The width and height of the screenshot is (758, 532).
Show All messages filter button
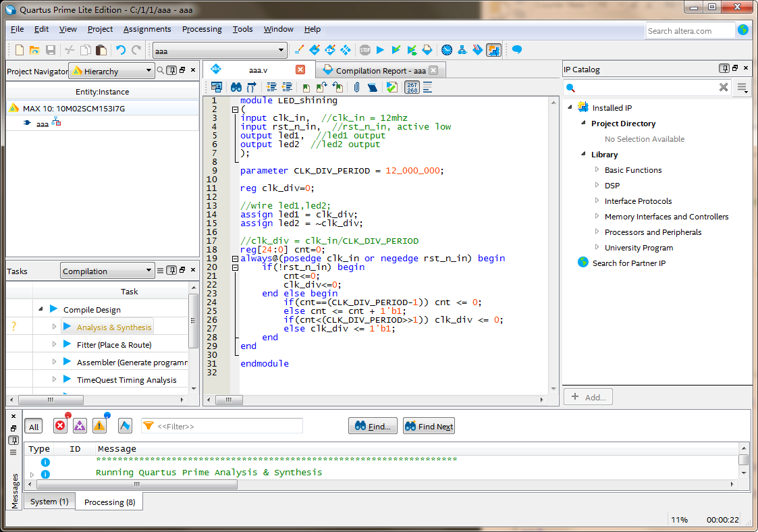[x=33, y=427]
